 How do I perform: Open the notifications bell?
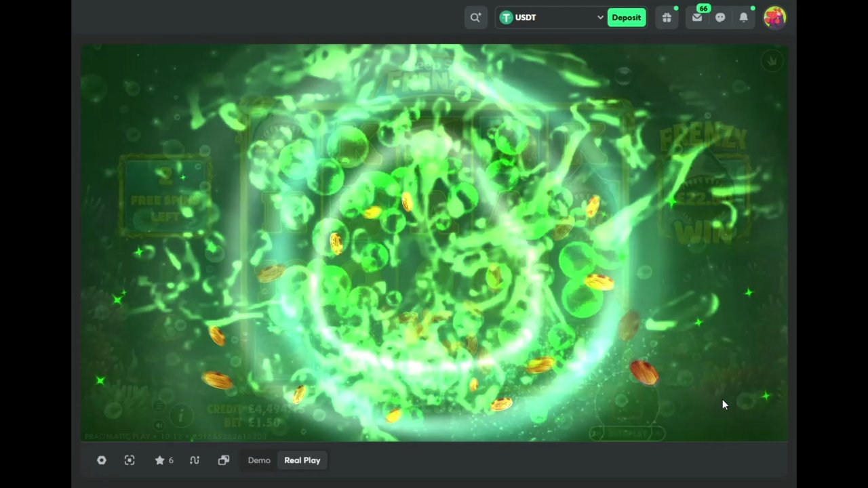744,18
